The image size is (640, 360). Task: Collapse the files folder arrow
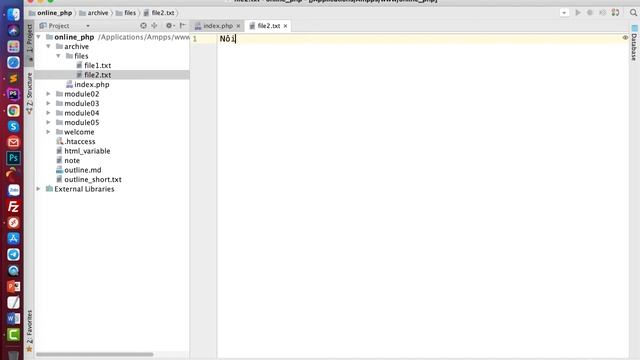tap(58, 56)
